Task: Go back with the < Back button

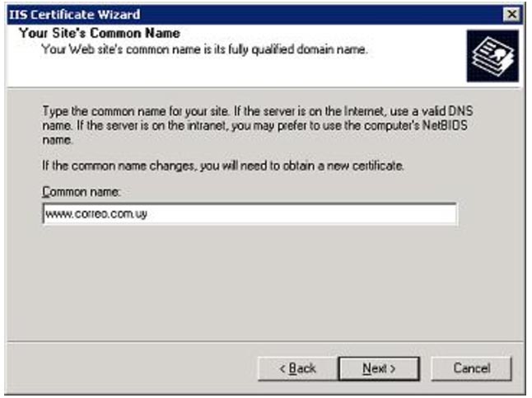Action: [x=297, y=368]
